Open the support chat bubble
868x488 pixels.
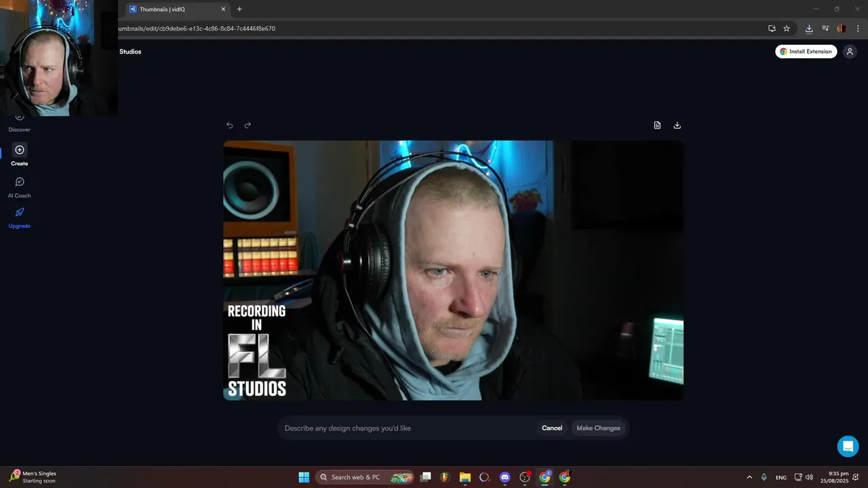[x=848, y=447]
